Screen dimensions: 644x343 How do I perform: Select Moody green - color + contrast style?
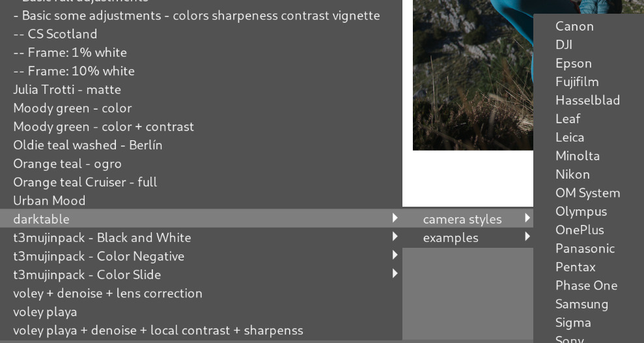104,127
